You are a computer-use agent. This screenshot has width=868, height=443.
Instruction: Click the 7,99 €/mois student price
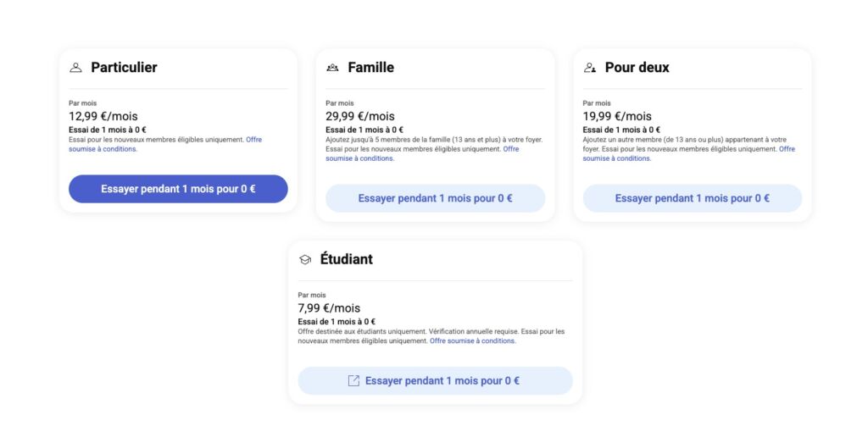(x=329, y=308)
